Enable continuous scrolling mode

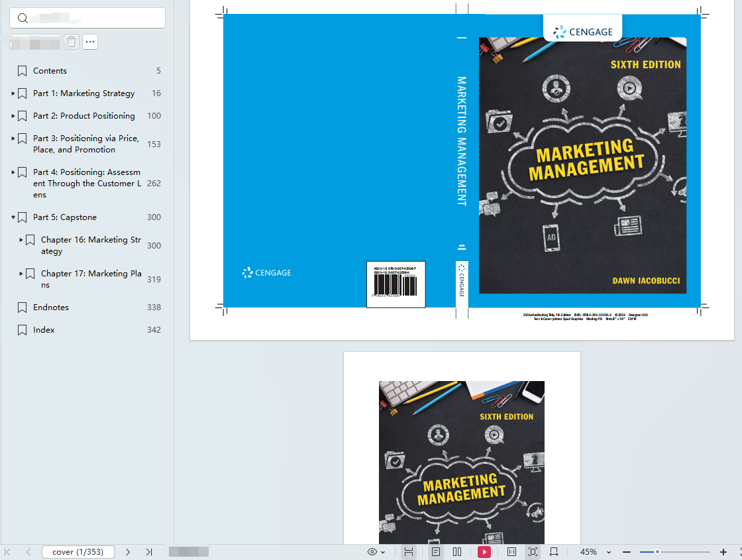tap(409, 552)
